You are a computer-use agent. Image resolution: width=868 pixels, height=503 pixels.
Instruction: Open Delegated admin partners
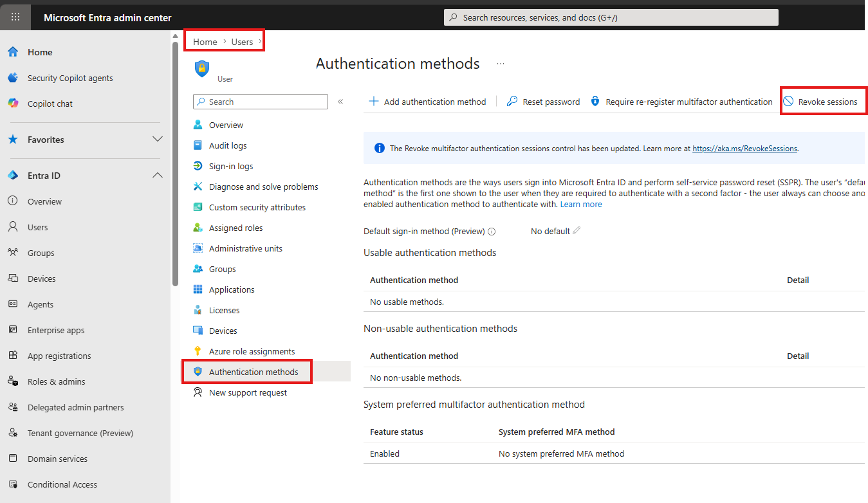(x=76, y=407)
